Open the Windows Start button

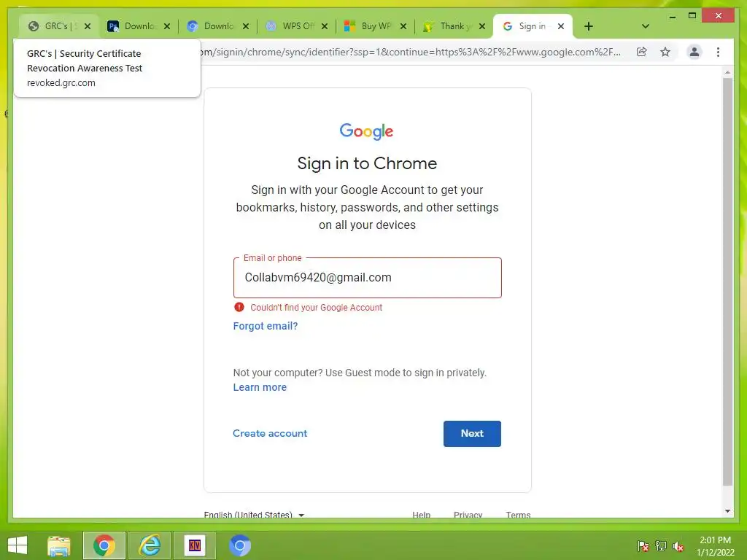point(18,545)
